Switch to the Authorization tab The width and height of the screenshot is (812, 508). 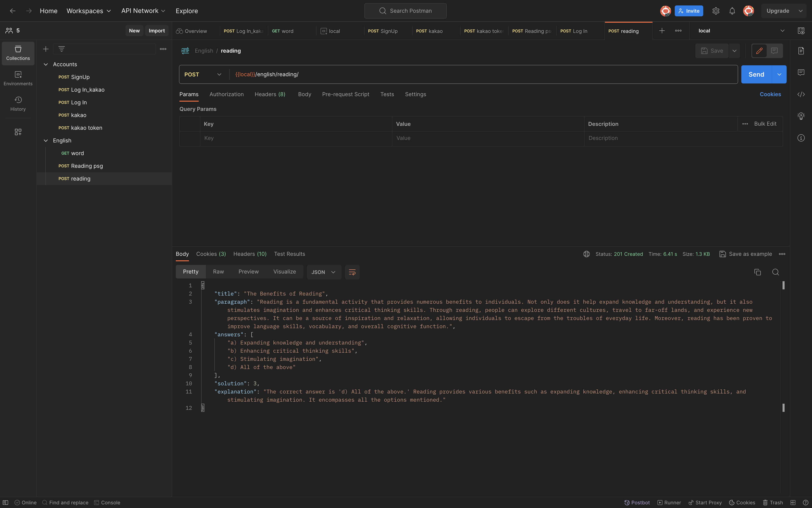(x=227, y=94)
